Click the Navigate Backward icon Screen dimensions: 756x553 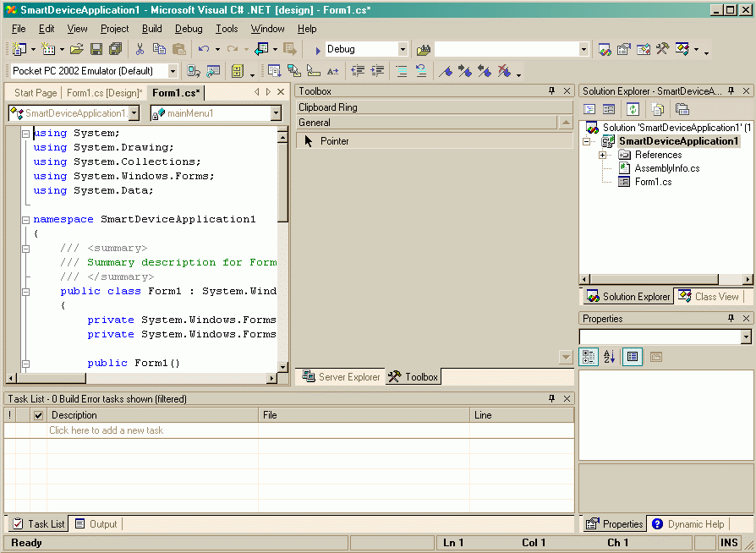pos(261,49)
